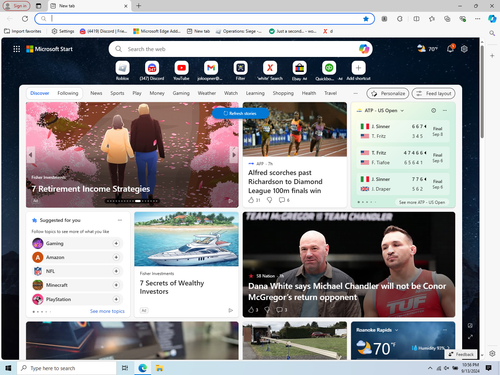Click the next arrow on the story carousel

234,155
